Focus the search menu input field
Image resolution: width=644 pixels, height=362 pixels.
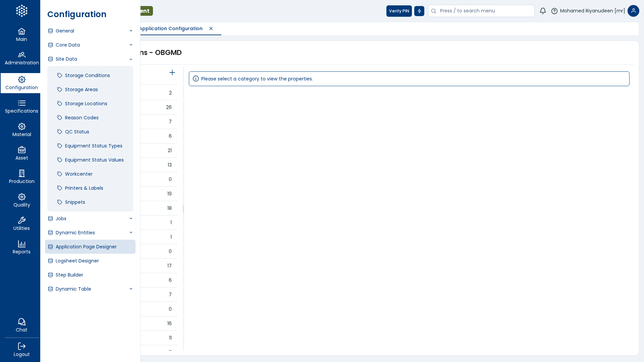pyautogui.click(x=485, y=11)
